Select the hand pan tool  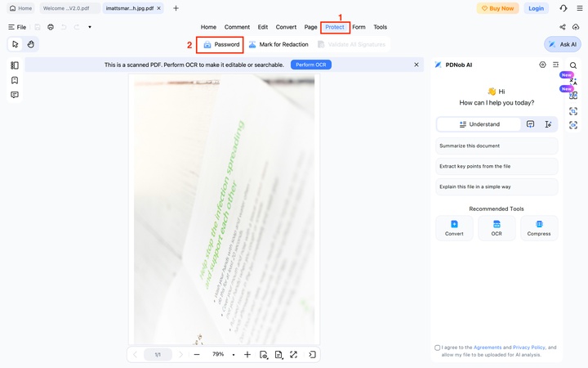click(x=31, y=44)
